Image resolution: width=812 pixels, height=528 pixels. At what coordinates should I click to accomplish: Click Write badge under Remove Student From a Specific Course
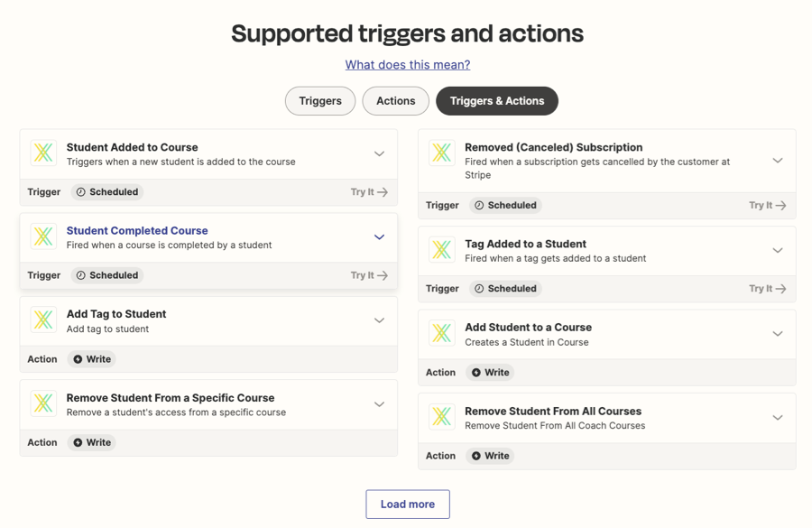point(92,442)
